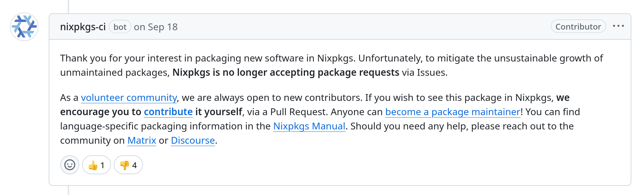Click the nixpkgs-ci snowflake avatar
Screen dimensions: 644x195
24,27
